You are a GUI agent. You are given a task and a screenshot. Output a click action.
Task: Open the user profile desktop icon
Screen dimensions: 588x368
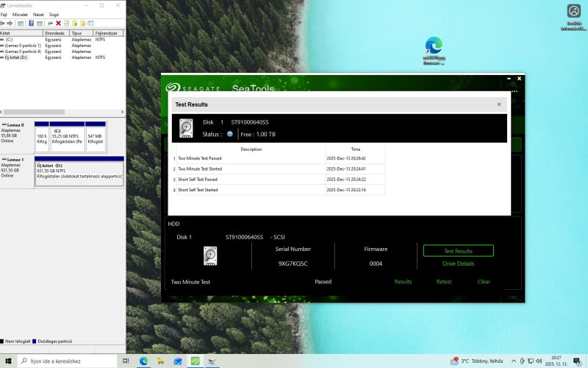(573, 18)
